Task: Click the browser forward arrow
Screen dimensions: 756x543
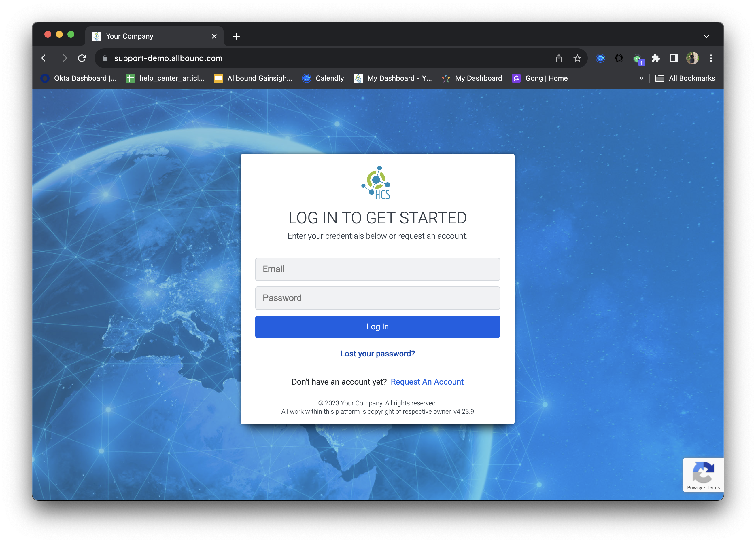Action: click(x=63, y=58)
